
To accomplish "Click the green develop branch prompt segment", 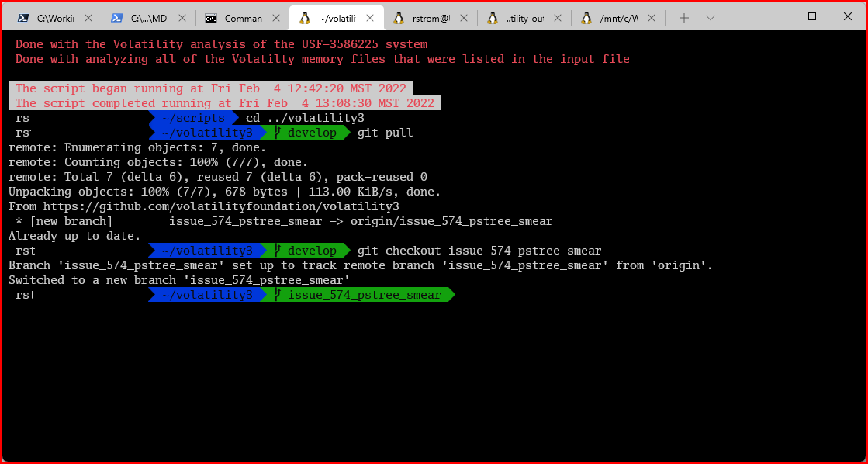I will tap(314, 133).
